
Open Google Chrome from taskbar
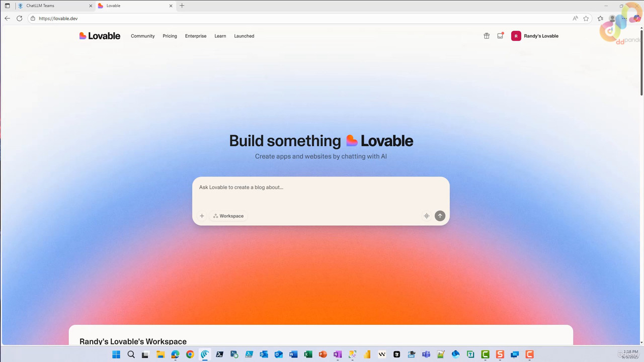(x=190, y=354)
